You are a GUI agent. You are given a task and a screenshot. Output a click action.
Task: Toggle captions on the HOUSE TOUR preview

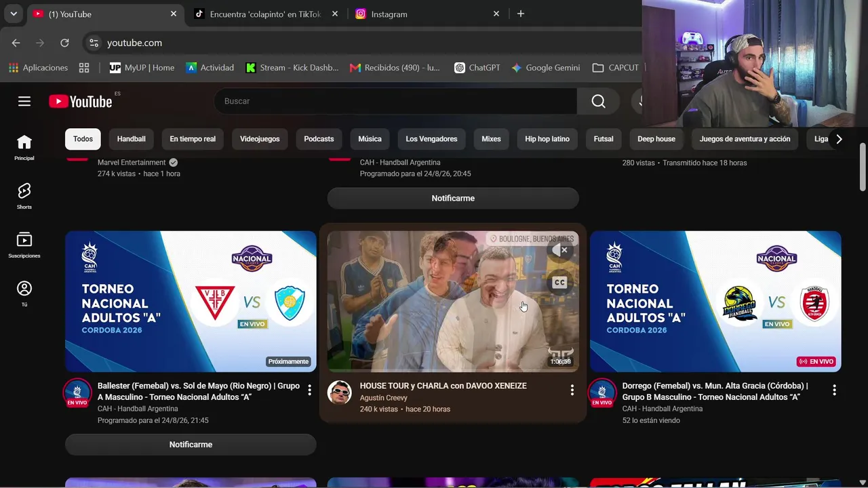559,283
